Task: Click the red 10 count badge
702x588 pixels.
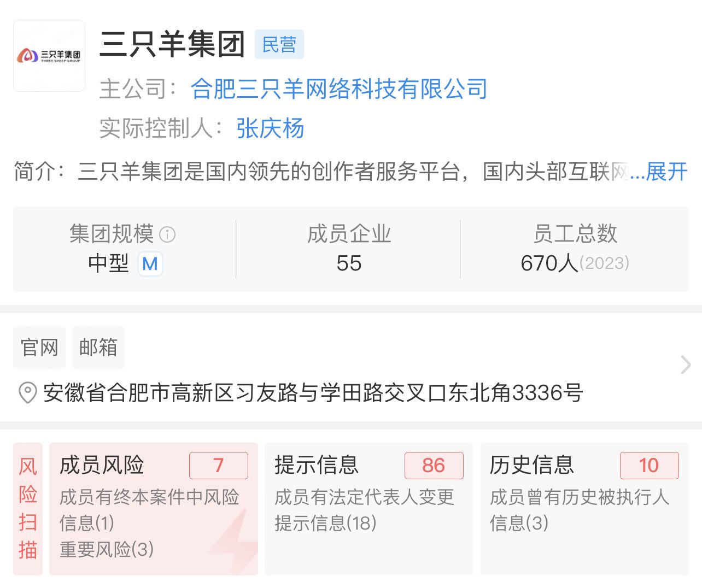Action: [650, 466]
